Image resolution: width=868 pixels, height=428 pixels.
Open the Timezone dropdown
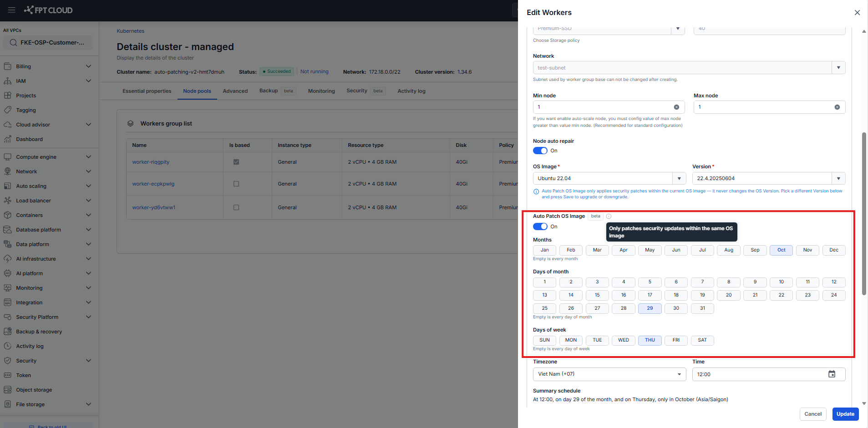pos(609,374)
